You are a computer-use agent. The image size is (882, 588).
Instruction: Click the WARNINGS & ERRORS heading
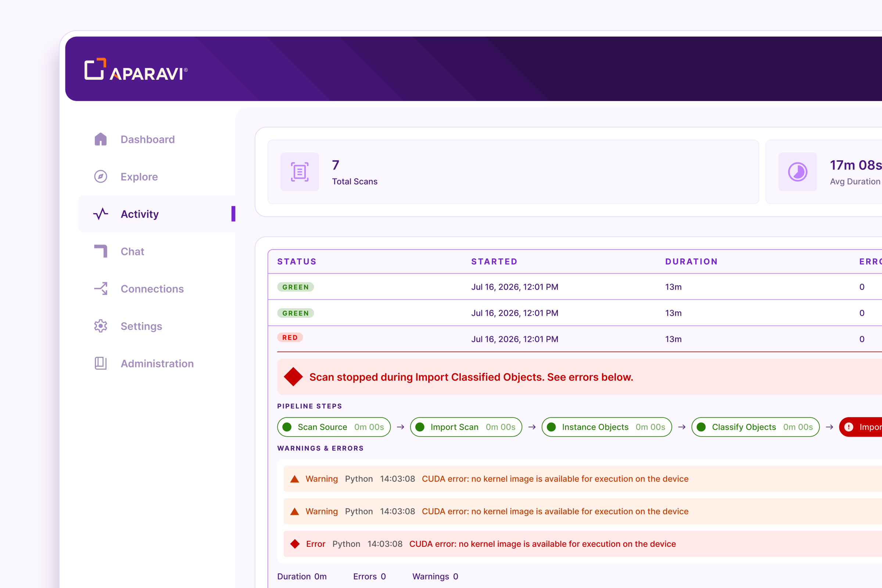(320, 448)
